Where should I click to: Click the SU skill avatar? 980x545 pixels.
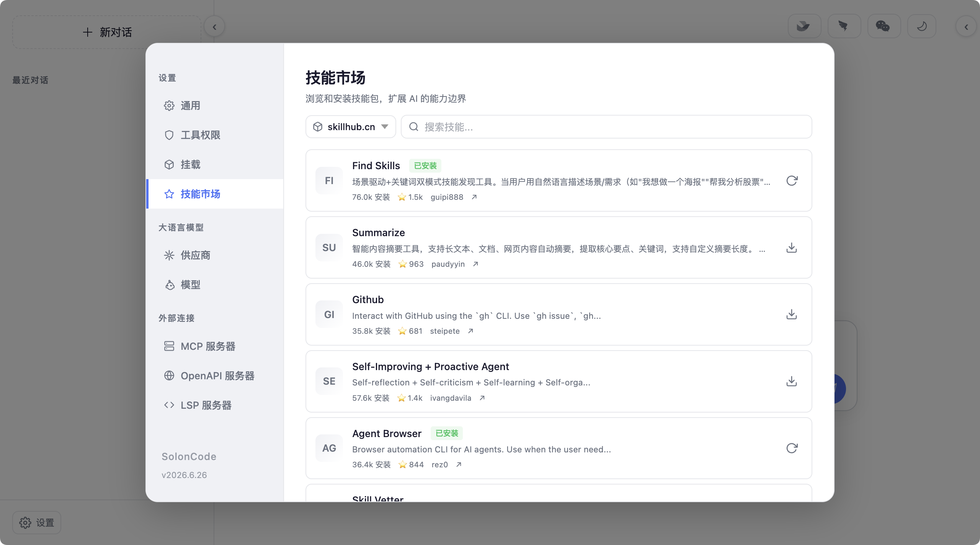[329, 248]
